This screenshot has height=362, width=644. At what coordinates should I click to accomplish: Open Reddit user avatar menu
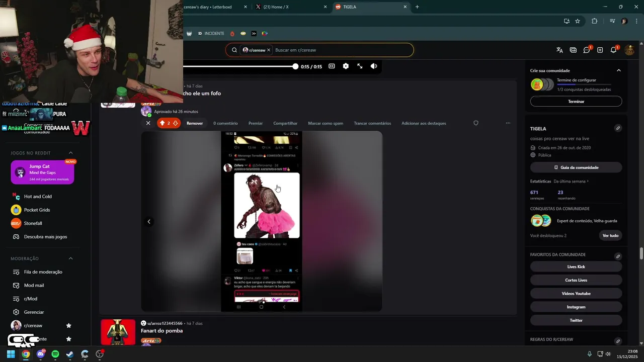point(629,50)
